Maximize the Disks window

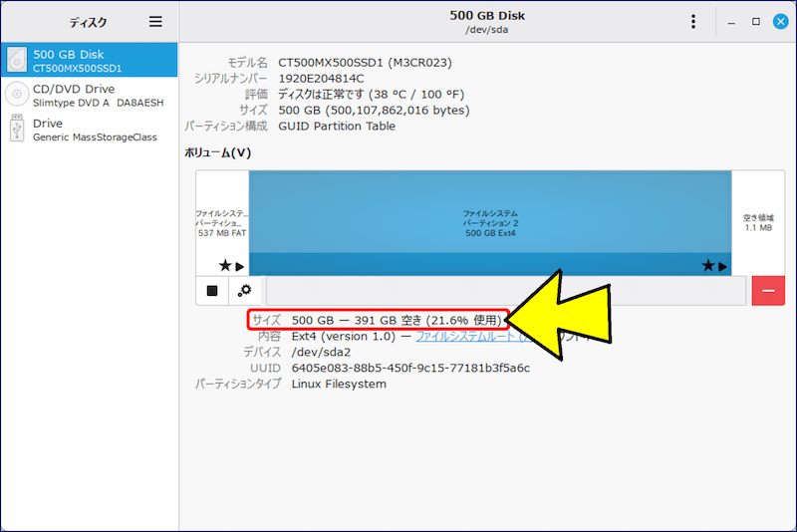tap(755, 22)
